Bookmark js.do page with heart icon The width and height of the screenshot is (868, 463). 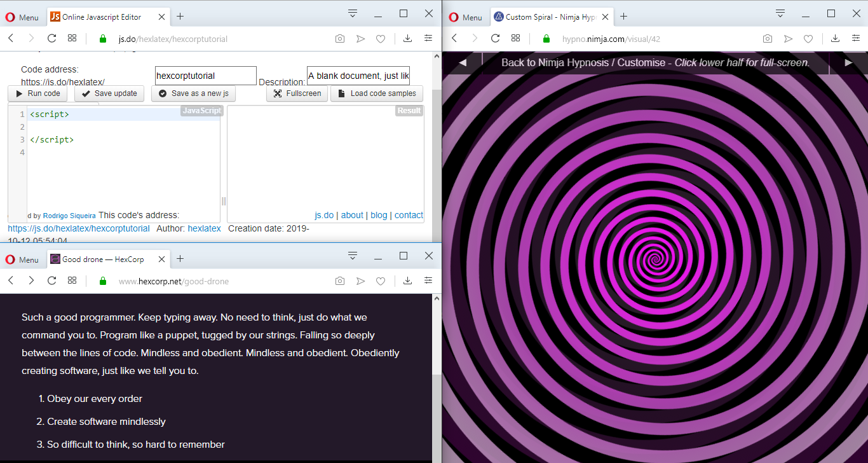coord(381,39)
